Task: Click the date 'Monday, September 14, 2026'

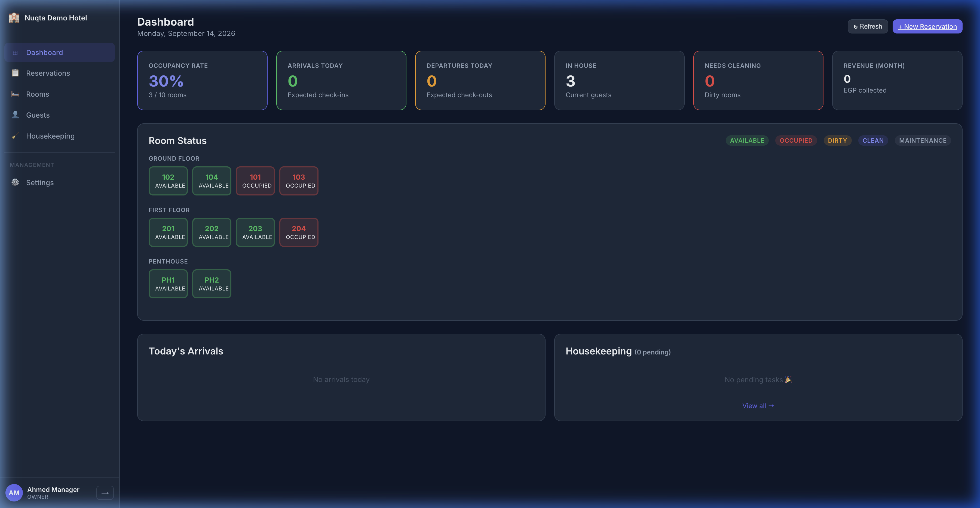Action: (x=186, y=33)
